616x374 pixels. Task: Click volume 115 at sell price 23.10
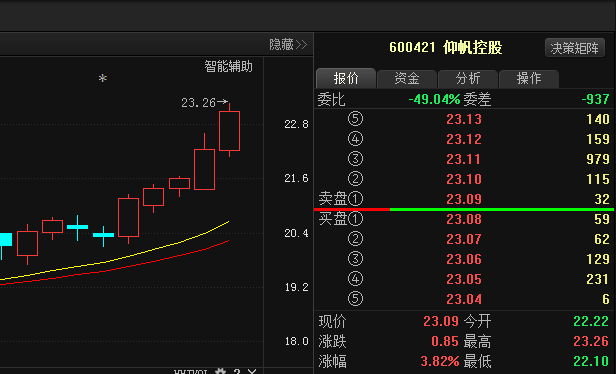click(598, 179)
